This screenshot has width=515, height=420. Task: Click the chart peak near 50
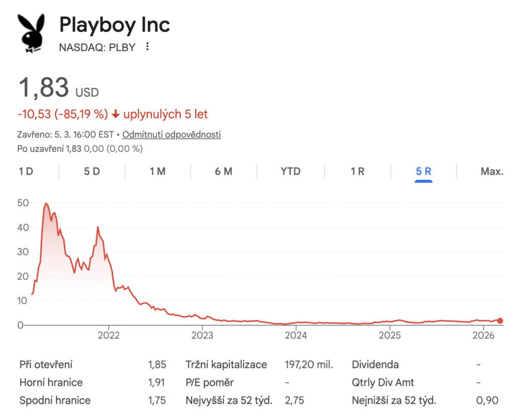46,204
